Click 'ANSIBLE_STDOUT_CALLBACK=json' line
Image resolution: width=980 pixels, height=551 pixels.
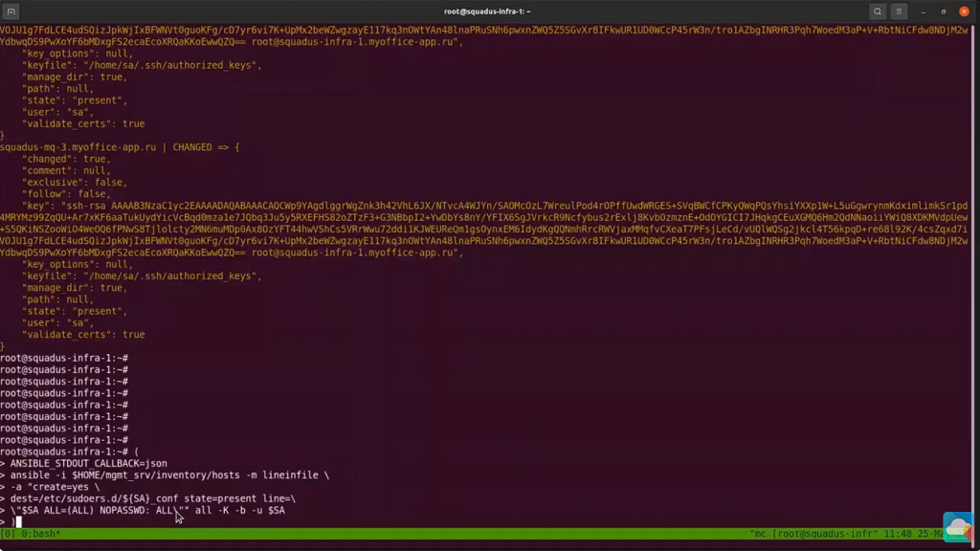pos(88,464)
